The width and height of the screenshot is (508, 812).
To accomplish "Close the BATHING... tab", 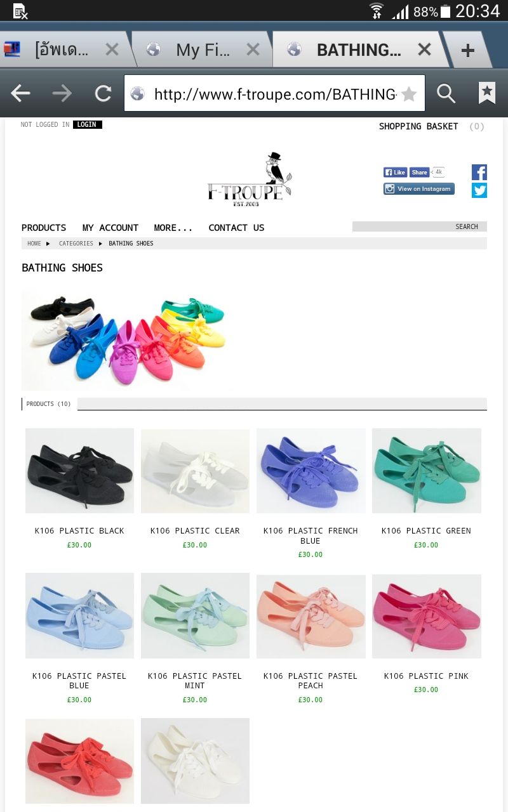I will (x=425, y=49).
